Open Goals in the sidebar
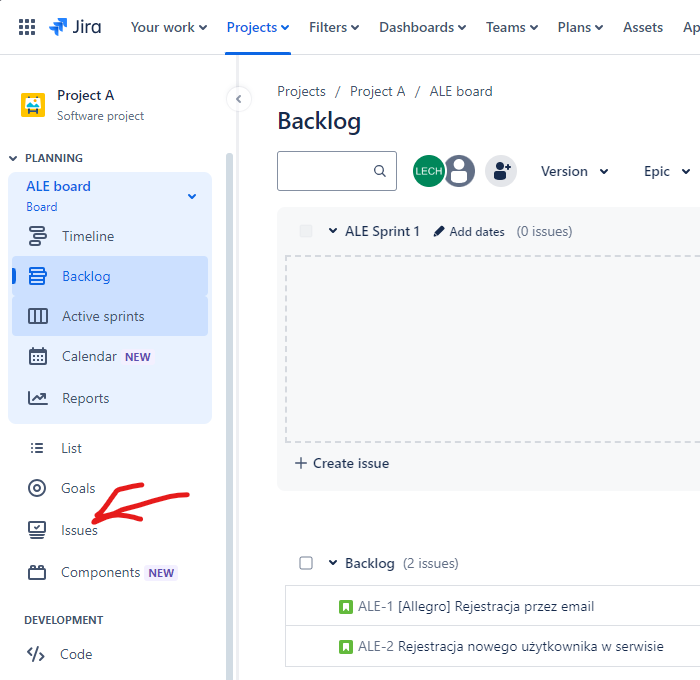700x680 pixels. click(78, 488)
